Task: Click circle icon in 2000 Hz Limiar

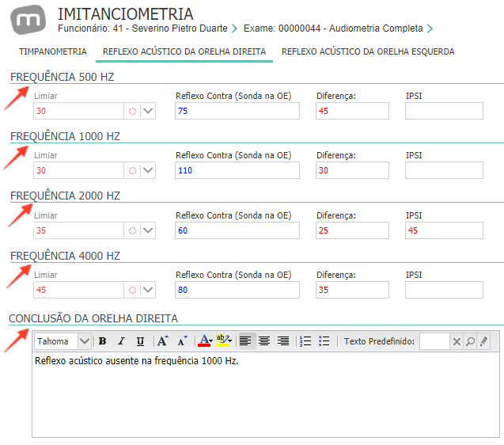Action: click(132, 230)
